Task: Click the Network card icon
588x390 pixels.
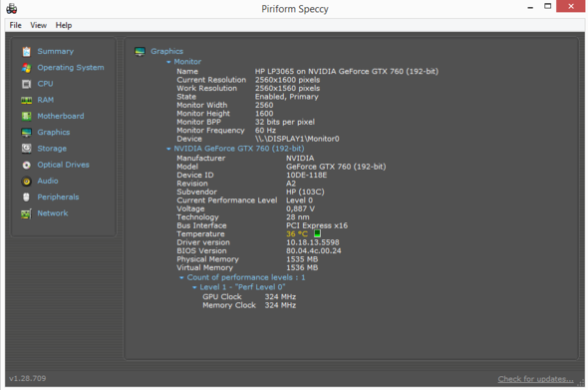Action: [26, 213]
